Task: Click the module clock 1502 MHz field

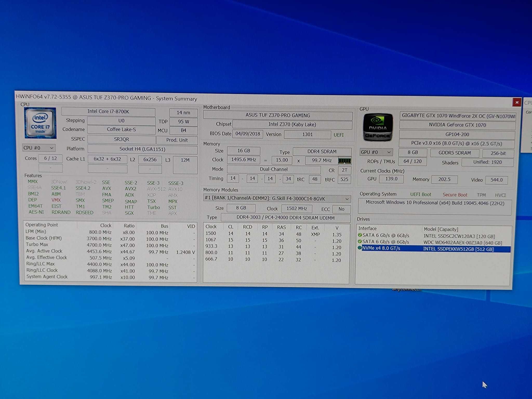Action: pyautogui.click(x=297, y=209)
